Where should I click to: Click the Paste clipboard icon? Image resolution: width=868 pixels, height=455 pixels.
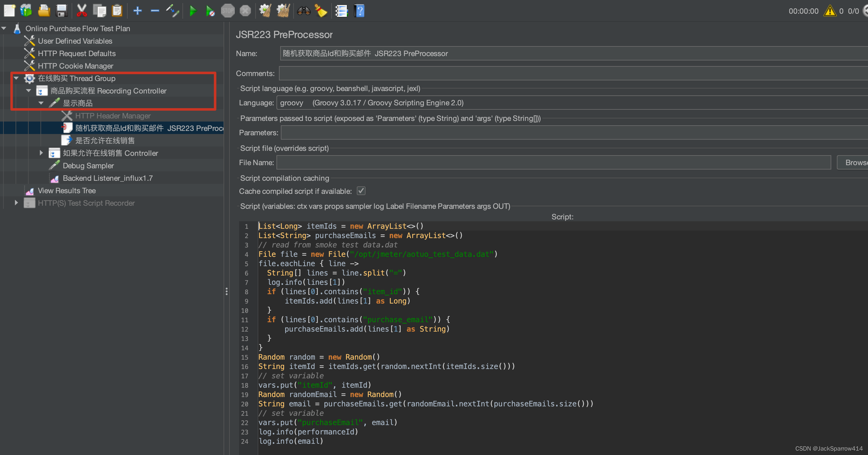[x=117, y=11]
